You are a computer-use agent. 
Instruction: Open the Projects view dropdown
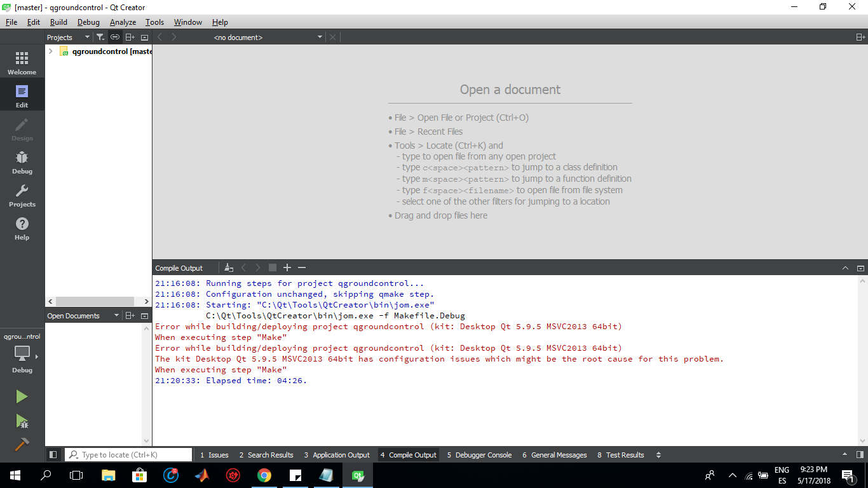pyautogui.click(x=69, y=37)
